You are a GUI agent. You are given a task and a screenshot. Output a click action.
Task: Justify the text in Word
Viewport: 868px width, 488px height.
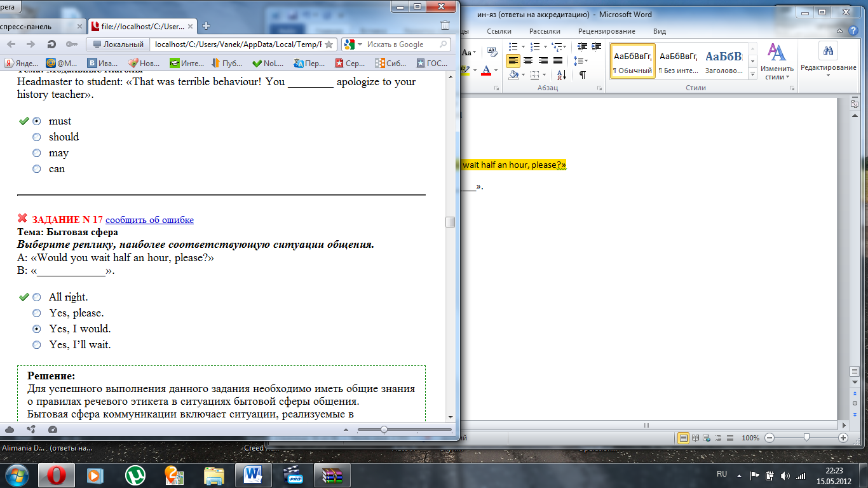(557, 61)
